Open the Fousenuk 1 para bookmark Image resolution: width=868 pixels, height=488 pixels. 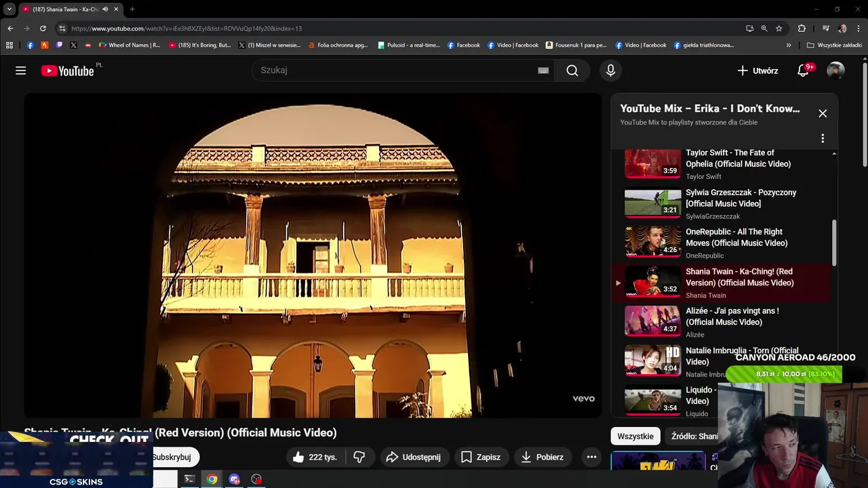click(x=576, y=45)
